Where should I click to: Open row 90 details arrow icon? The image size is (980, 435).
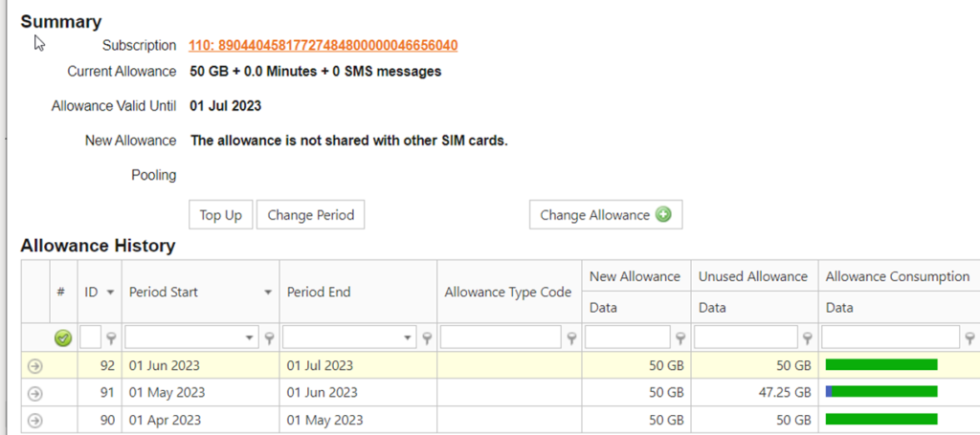point(35,420)
